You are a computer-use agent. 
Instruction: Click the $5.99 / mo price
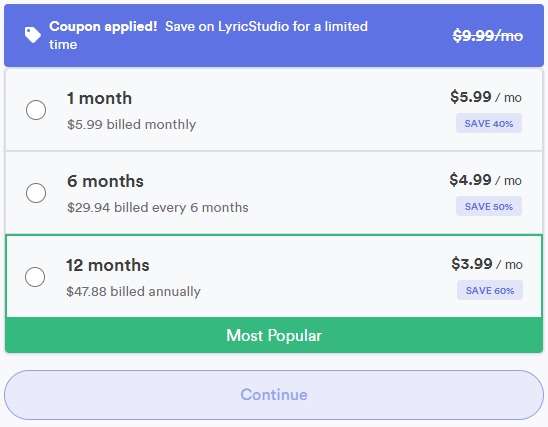coord(486,97)
